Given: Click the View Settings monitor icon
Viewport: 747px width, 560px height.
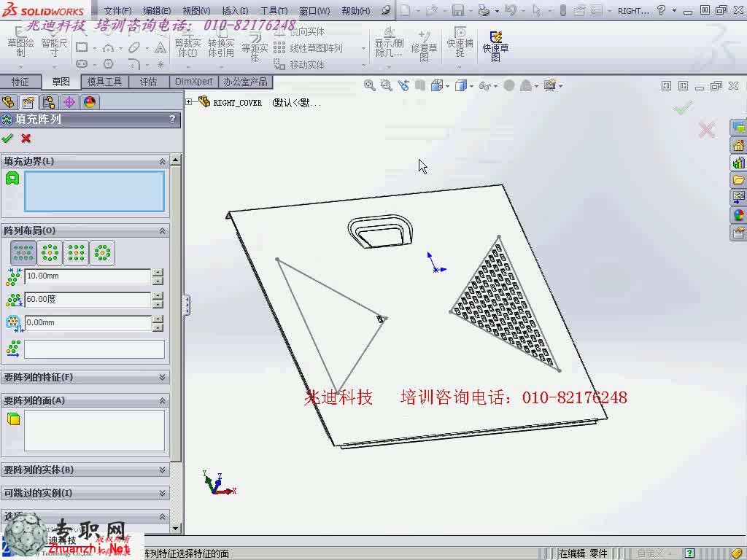Looking at the screenshot, I should point(550,85).
